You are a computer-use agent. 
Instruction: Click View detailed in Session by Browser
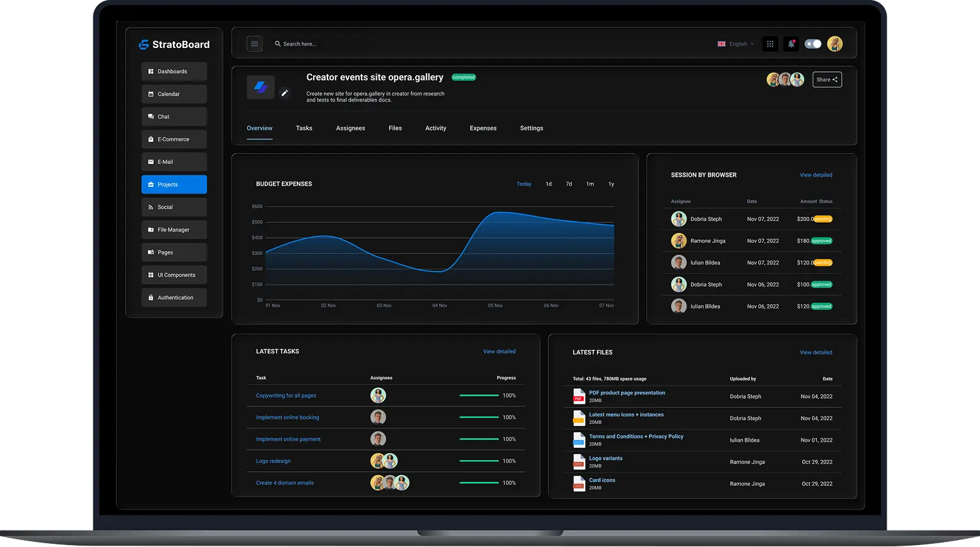(x=816, y=175)
